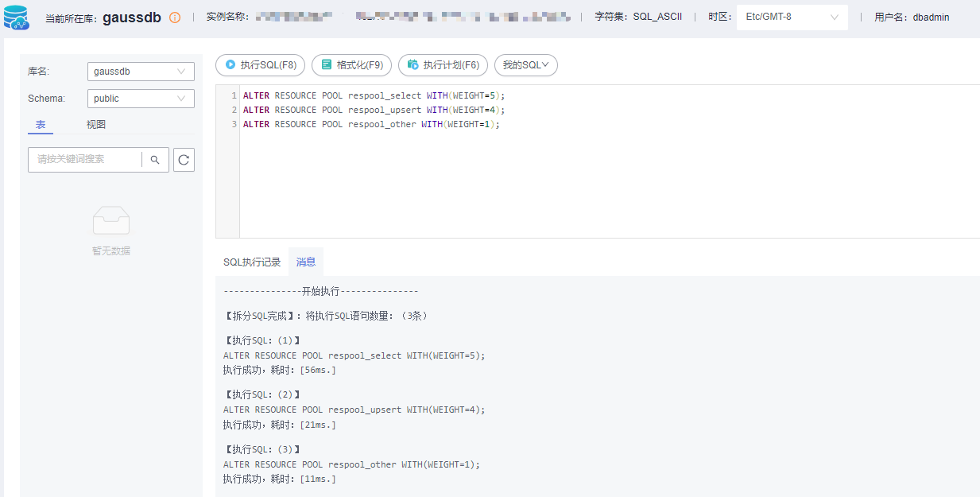Click the 【执行SQL: (3)】 message heading
980x497 pixels.
262,449
